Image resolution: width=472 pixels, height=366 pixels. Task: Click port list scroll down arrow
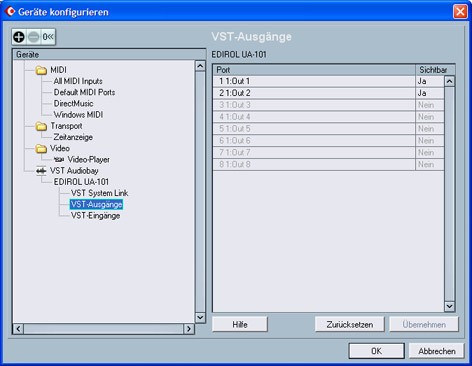pyautogui.click(x=449, y=306)
